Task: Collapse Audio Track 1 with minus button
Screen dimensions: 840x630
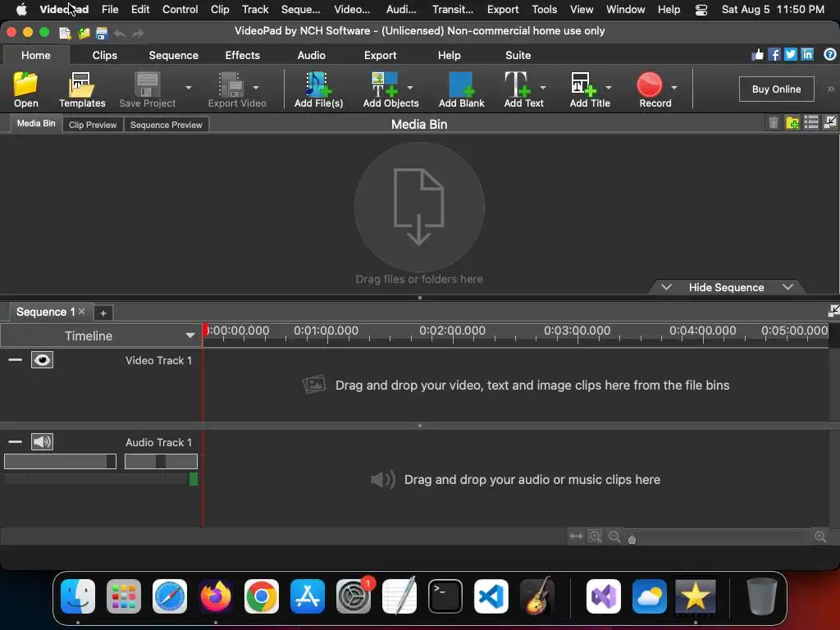Action: (x=15, y=442)
